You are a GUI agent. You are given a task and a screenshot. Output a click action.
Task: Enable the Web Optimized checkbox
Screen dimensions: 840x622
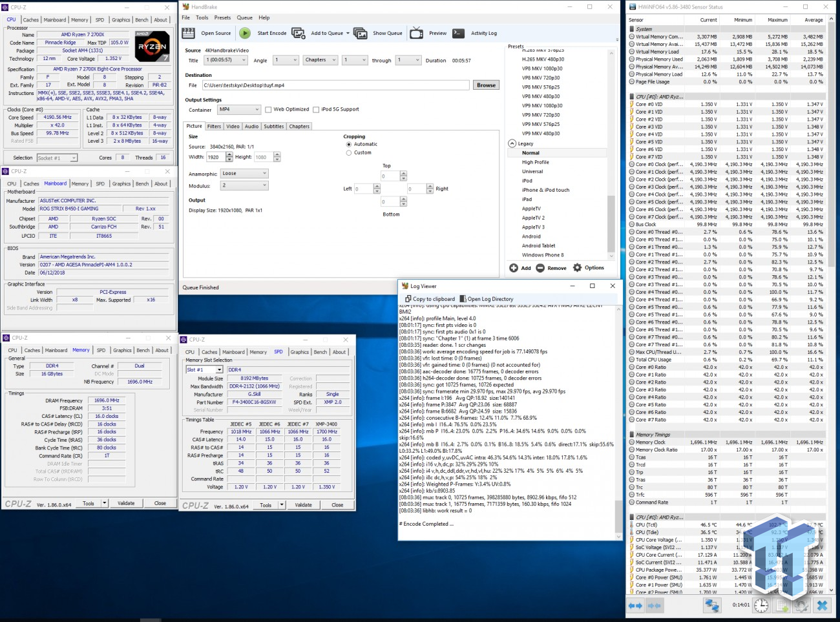(x=268, y=110)
